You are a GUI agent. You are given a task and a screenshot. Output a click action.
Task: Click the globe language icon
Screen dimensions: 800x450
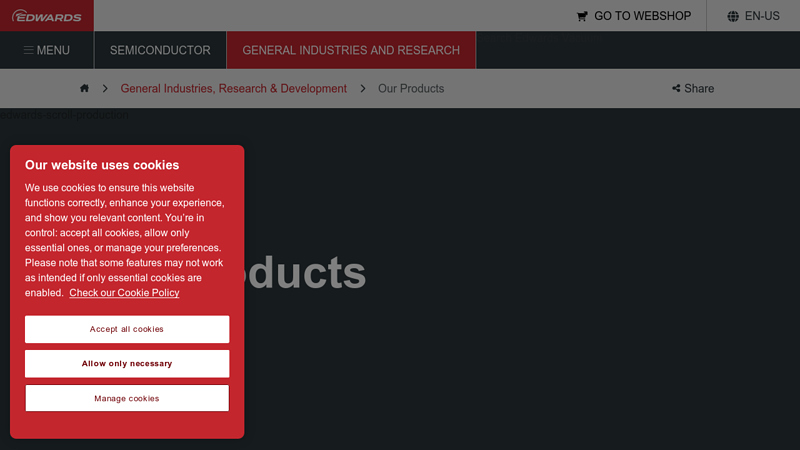[733, 16]
